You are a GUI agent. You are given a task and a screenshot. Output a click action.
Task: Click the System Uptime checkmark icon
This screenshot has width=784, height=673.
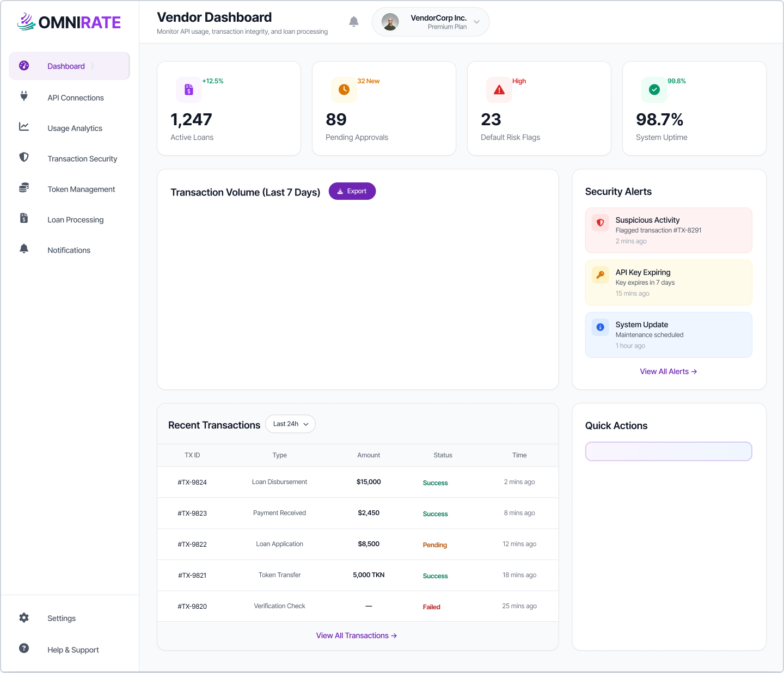[x=654, y=89]
